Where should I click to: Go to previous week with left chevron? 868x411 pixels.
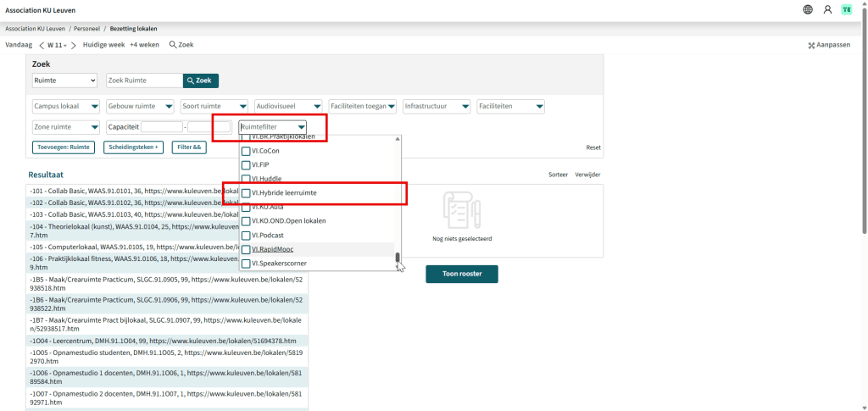click(x=42, y=45)
